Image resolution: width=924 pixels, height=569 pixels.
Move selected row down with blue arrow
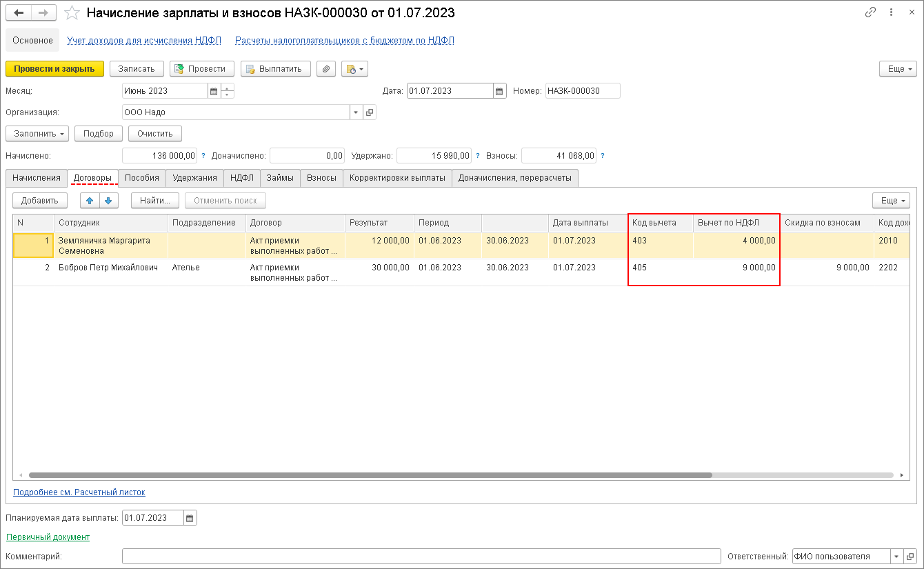tap(110, 201)
